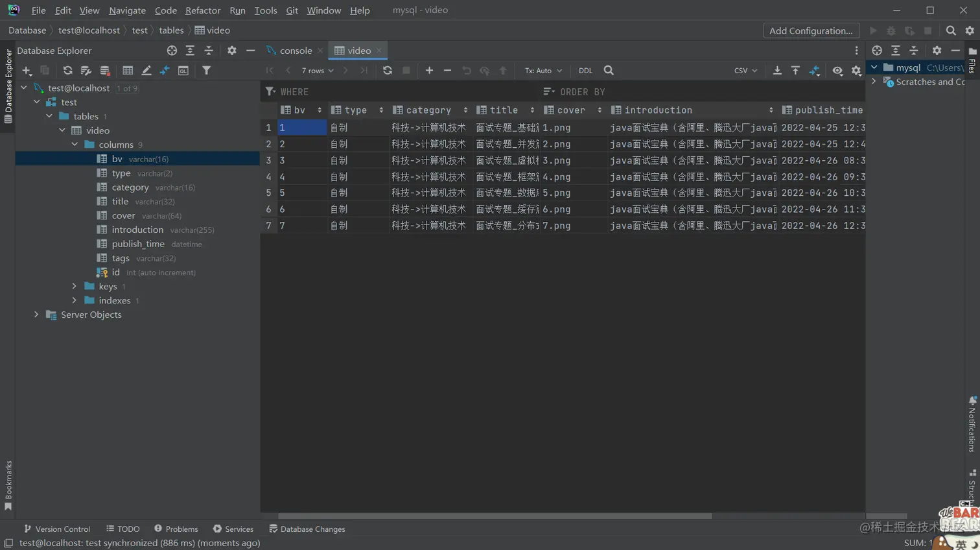Click the New (plus) icon in Database Explorer
Screen dimensions: 980x550
[x=27, y=71]
